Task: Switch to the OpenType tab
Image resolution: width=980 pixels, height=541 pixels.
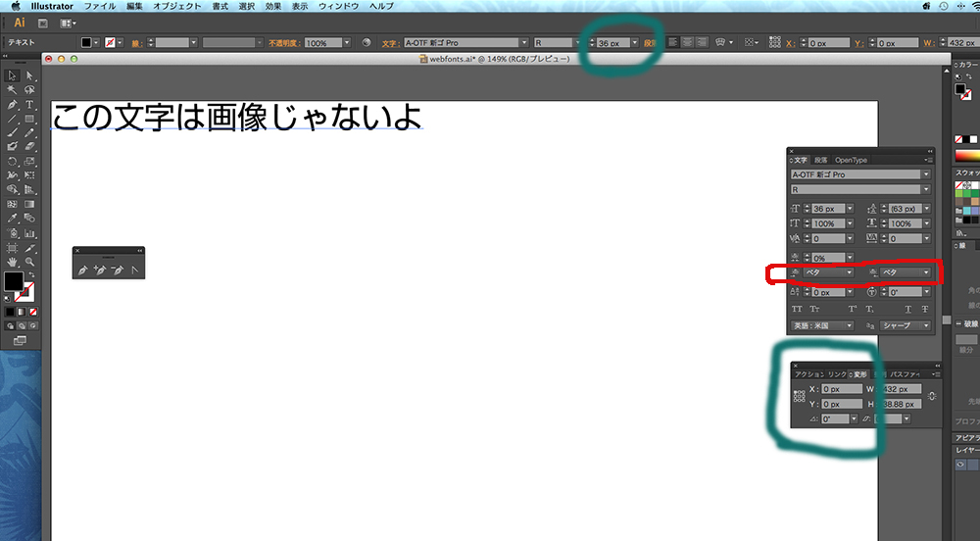Action: (852, 160)
